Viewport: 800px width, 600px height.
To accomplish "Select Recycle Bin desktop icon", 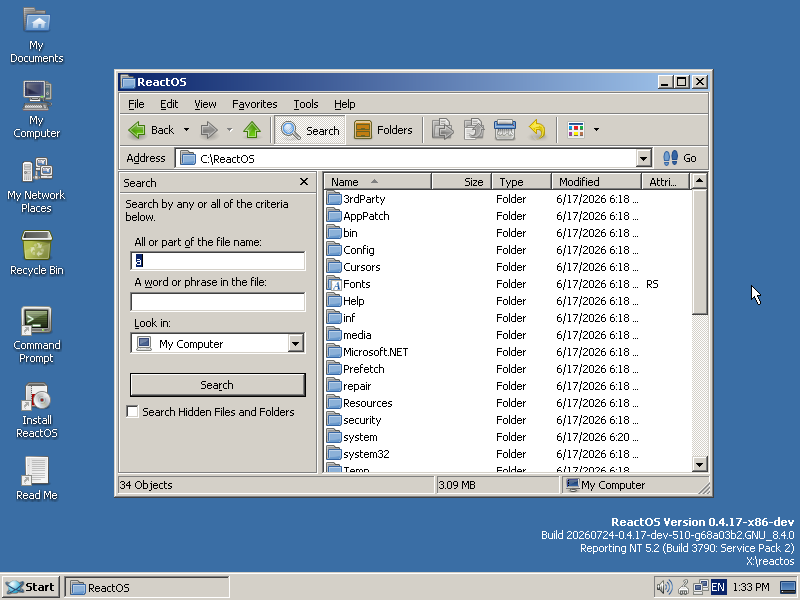I will tap(37, 253).
